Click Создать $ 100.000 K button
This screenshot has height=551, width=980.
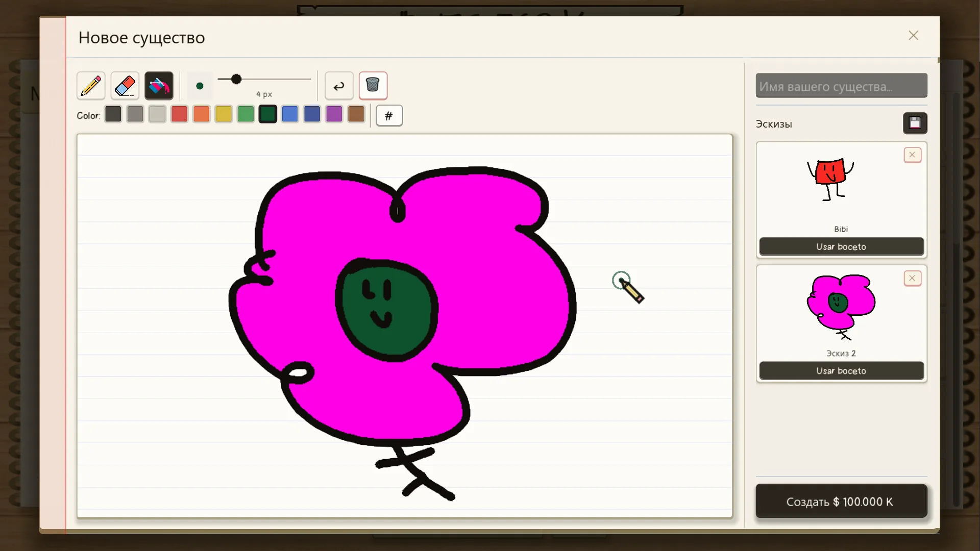tap(841, 502)
